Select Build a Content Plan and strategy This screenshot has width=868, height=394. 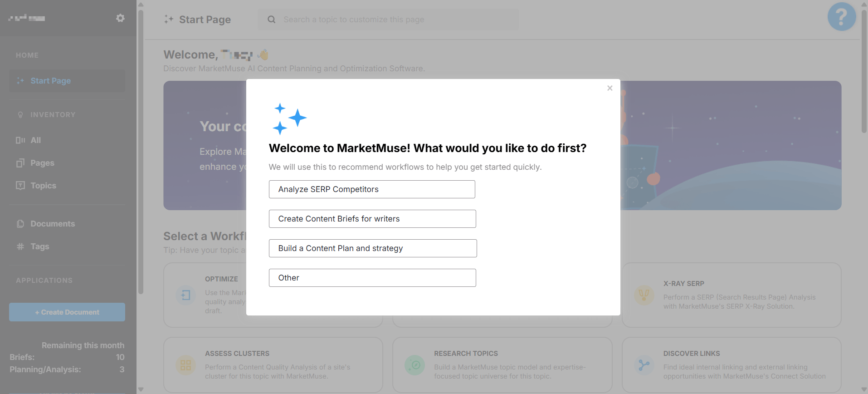[373, 248]
